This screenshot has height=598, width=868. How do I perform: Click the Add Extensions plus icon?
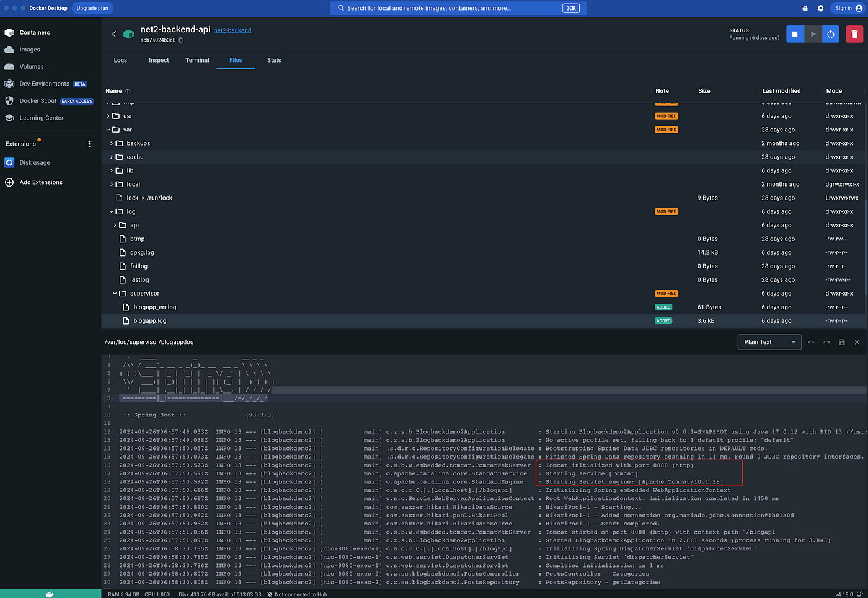tap(9, 182)
